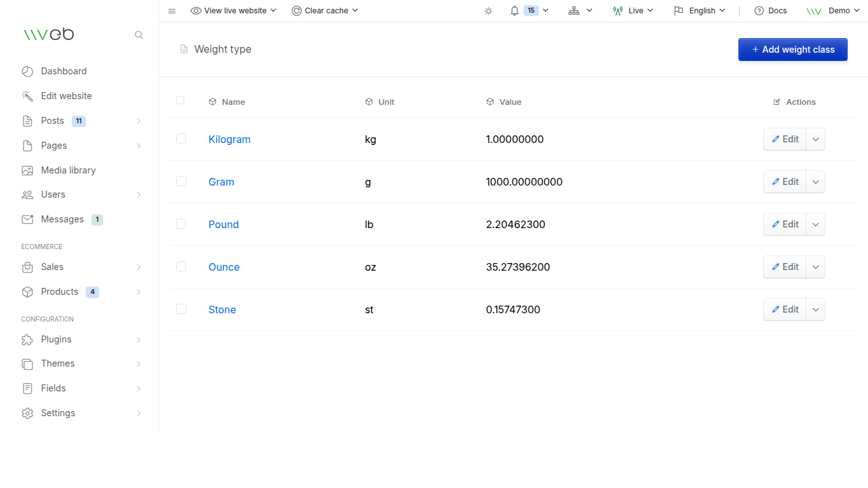Check the Pound row checkbox
This screenshot has height=488, width=868.
tap(181, 224)
